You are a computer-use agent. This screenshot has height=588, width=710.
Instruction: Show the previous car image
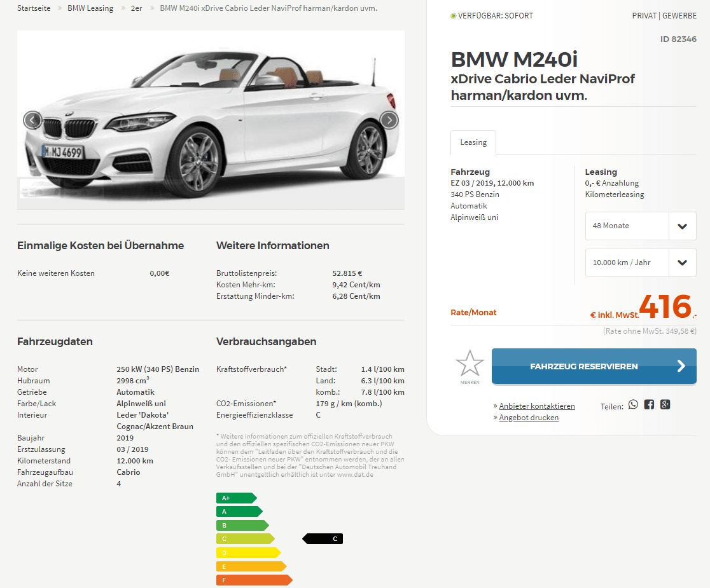coord(32,120)
